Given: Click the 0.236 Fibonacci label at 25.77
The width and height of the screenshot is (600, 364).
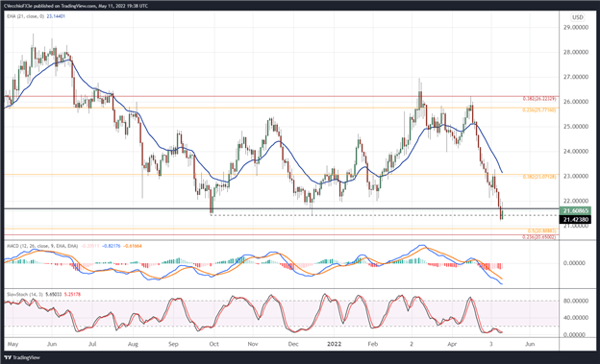Looking at the screenshot, I should click(539, 110).
